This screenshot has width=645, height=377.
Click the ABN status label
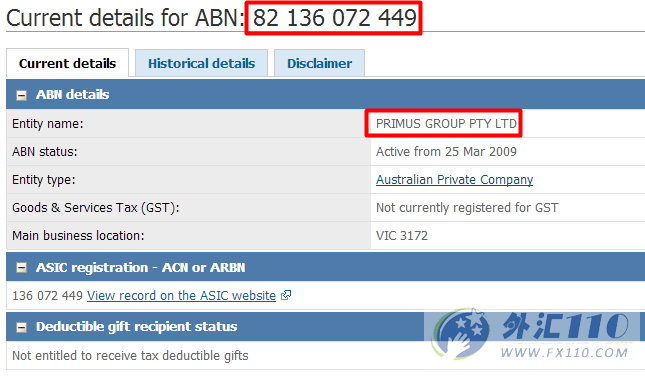point(45,151)
